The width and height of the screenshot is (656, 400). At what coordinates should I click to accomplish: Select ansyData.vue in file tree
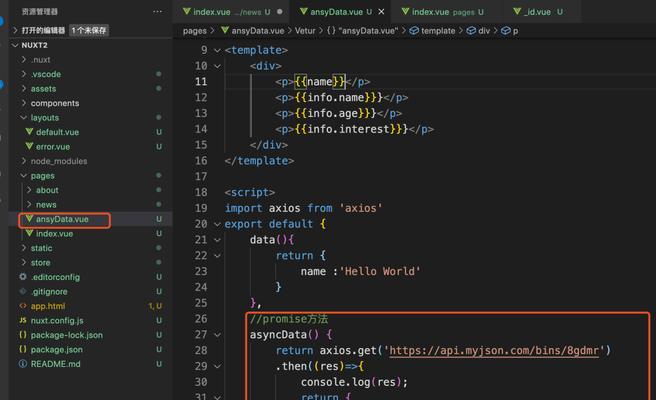(x=62, y=219)
